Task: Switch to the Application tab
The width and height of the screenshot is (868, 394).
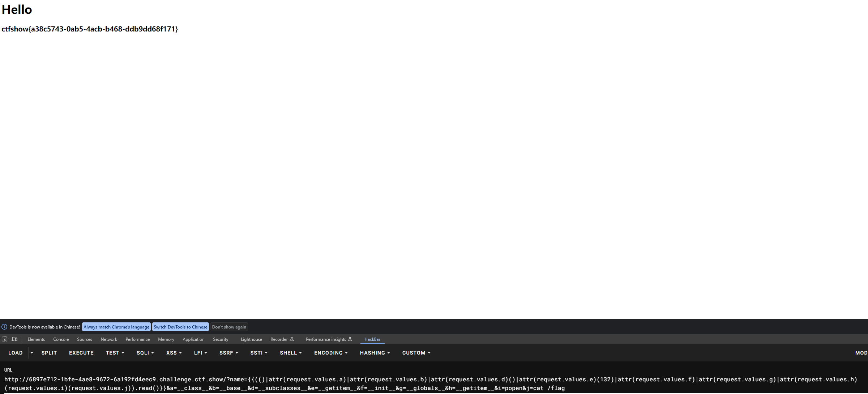Action: (x=193, y=339)
